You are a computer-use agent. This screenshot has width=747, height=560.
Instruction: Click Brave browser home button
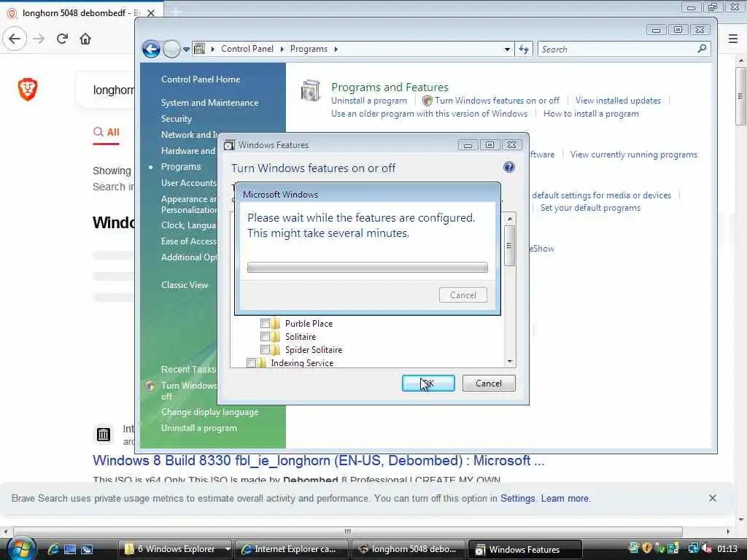[85, 39]
